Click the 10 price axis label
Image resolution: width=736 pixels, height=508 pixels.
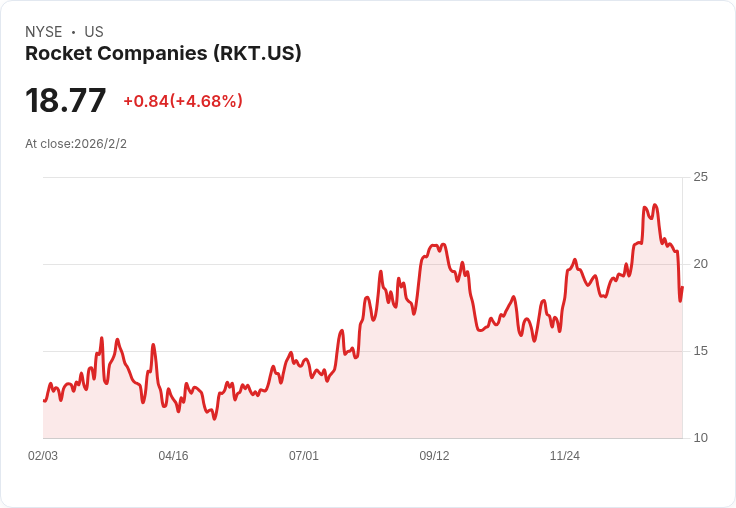[700, 438]
